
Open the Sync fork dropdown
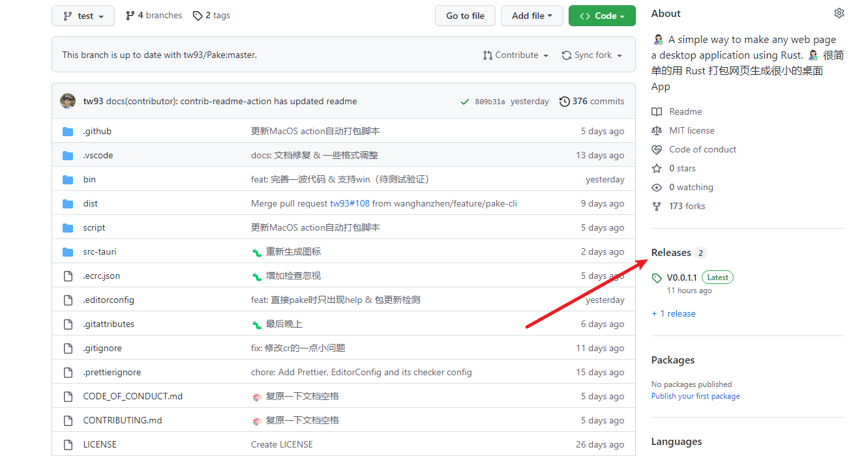click(x=591, y=55)
